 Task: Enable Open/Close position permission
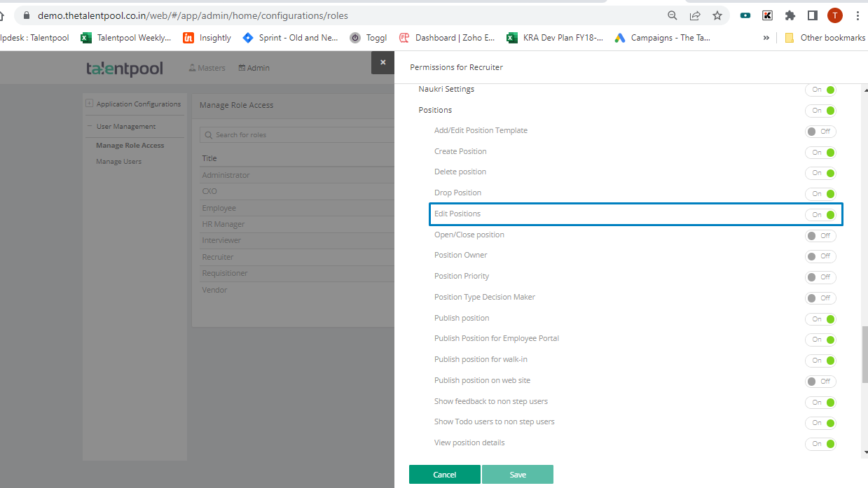tap(820, 235)
